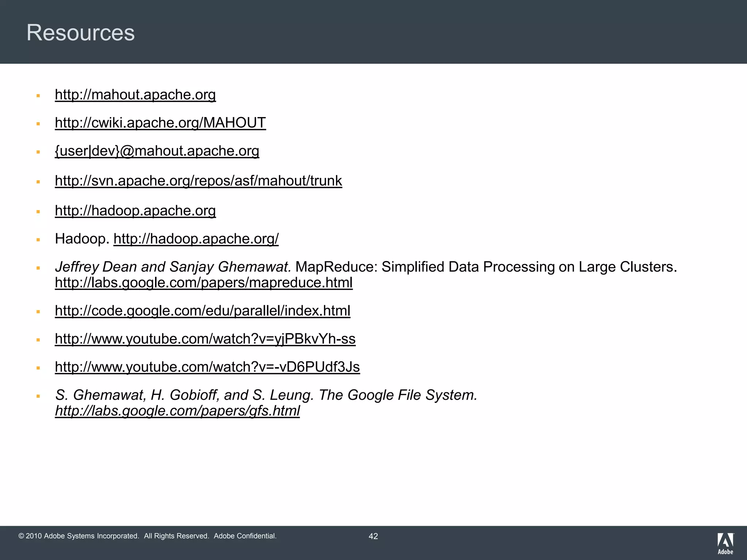Viewport: 747px width, 560px height.
Task: Click the {user|dev}@mahout.apache.org mailing address
Action: point(157,151)
